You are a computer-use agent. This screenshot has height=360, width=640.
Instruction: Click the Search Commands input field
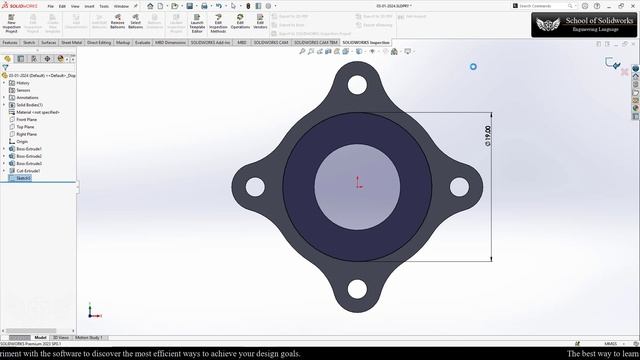coord(544,6)
